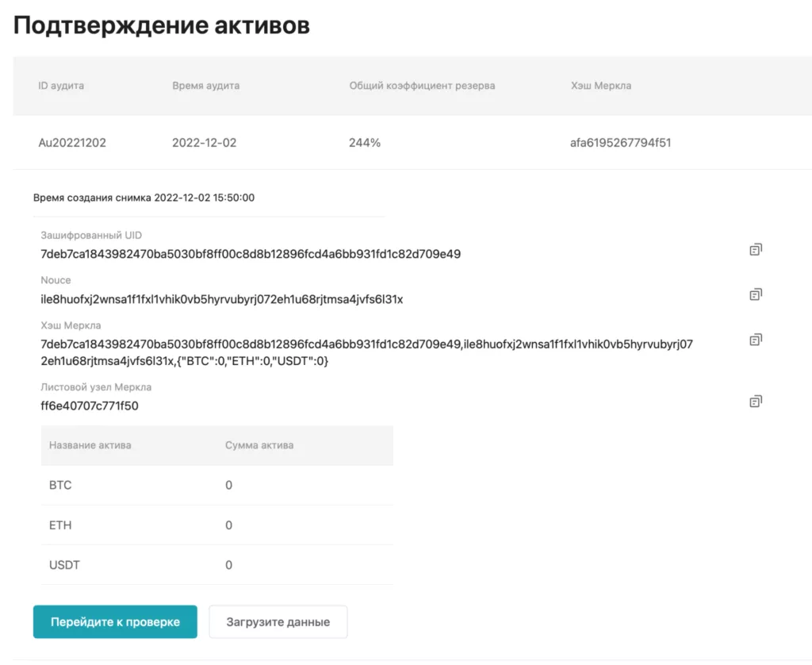The height and width of the screenshot is (665, 812).
Task: Click the Подтверждение активов page title
Action: click(161, 25)
